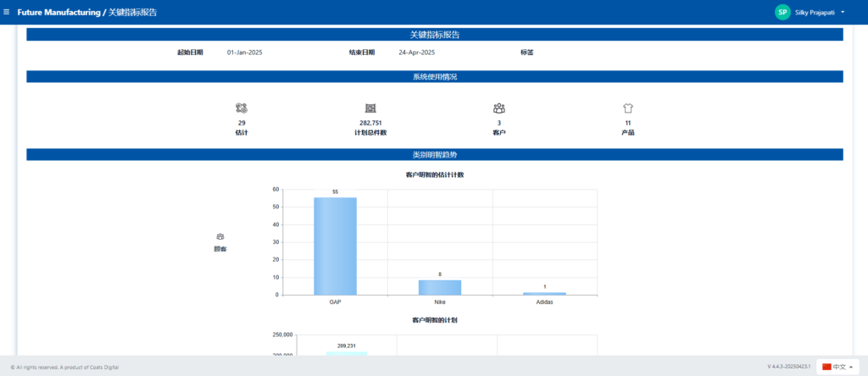This screenshot has height=376, width=868.
Task: Click the SP user avatar
Action: pos(782,12)
